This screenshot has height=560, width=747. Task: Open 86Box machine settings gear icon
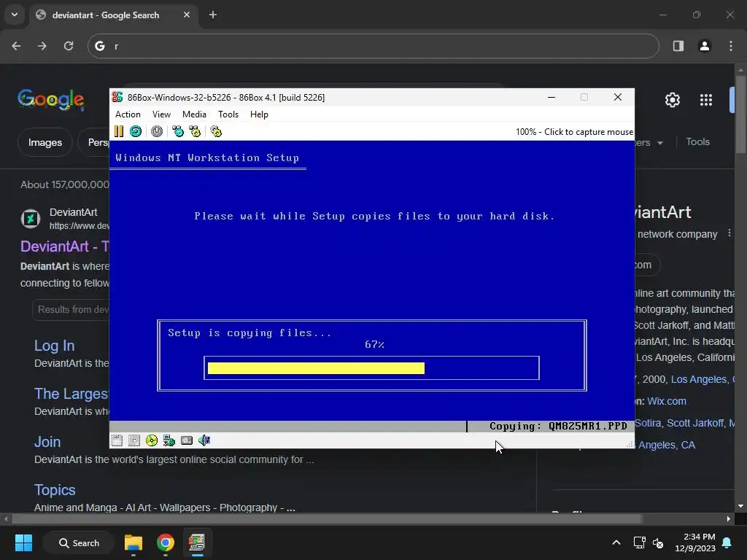216,131
